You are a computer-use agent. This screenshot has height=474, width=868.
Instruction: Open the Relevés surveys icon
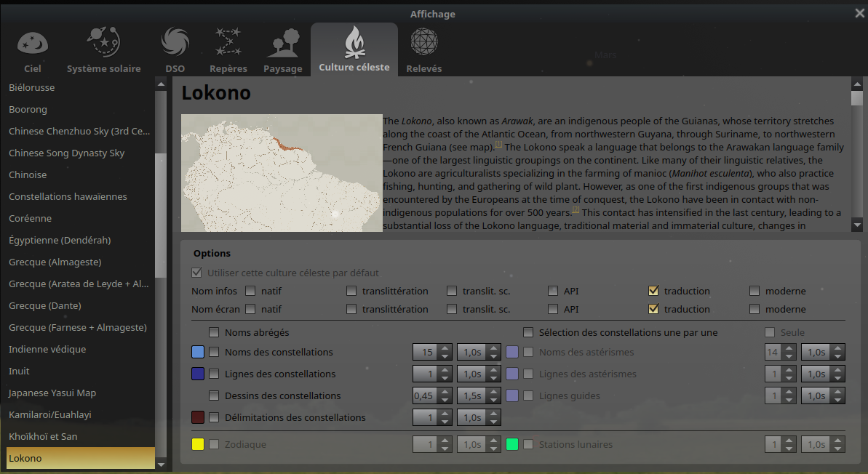tap(423, 43)
